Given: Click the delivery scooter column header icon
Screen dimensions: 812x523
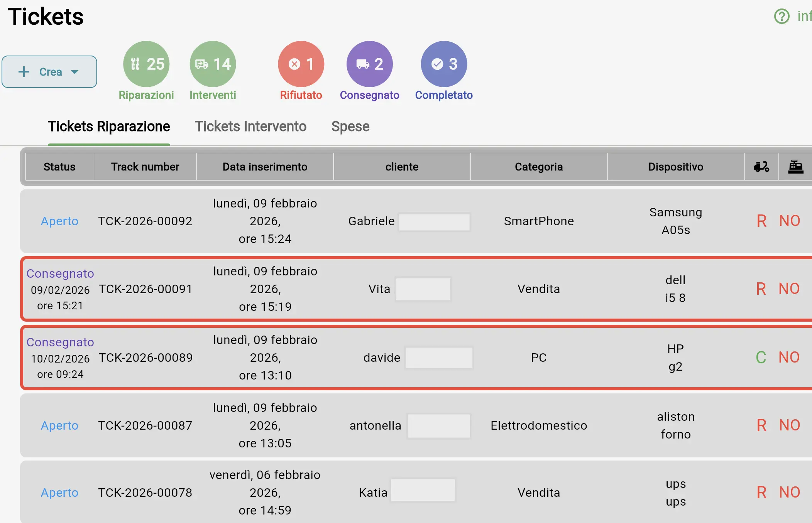Looking at the screenshot, I should coord(761,166).
